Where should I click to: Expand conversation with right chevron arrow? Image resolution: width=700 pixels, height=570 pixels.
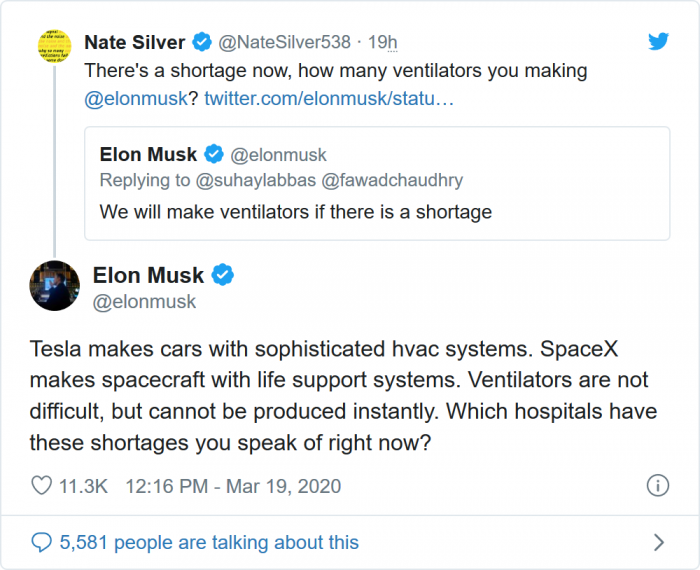[x=658, y=542]
